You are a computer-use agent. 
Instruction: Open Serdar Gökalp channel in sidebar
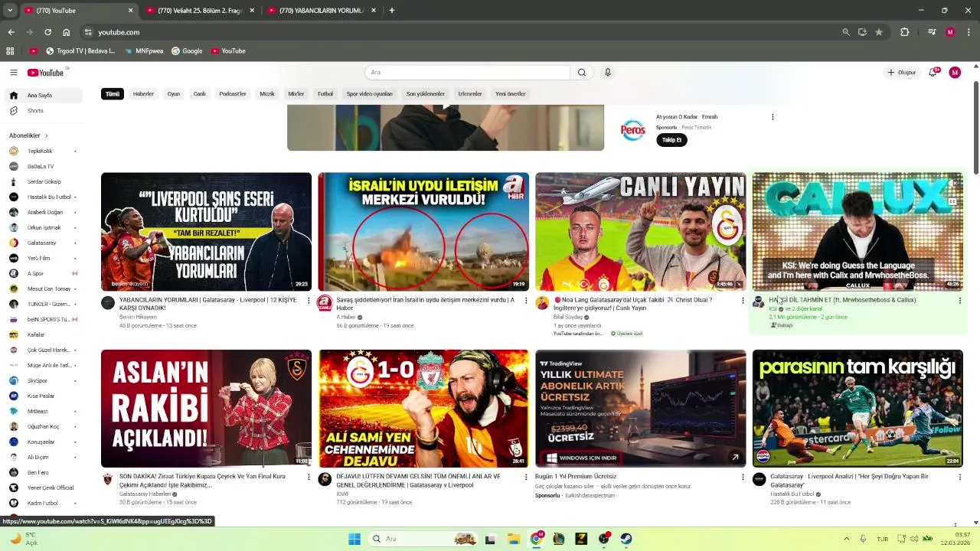[x=43, y=181]
